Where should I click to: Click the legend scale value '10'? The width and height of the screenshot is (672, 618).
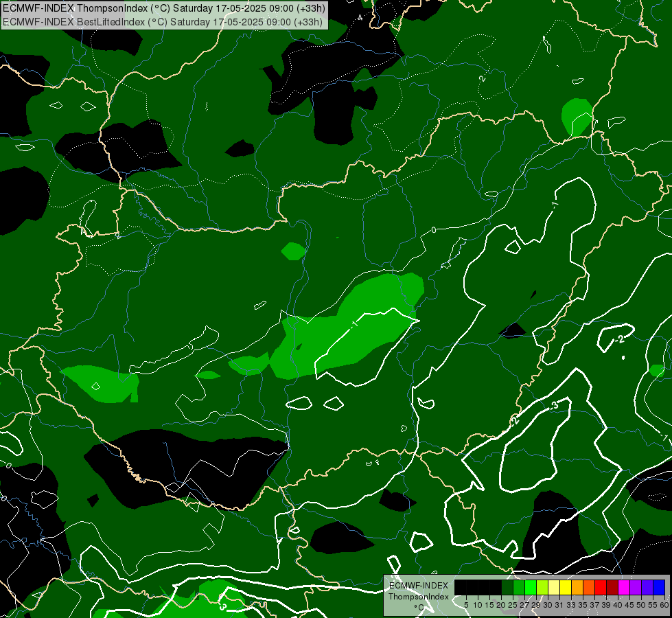[478, 605]
